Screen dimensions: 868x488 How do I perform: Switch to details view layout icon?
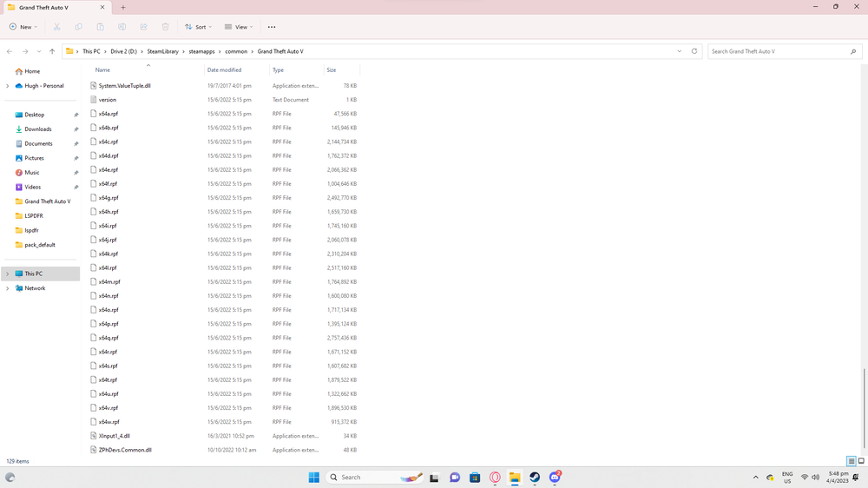pyautogui.click(x=852, y=461)
